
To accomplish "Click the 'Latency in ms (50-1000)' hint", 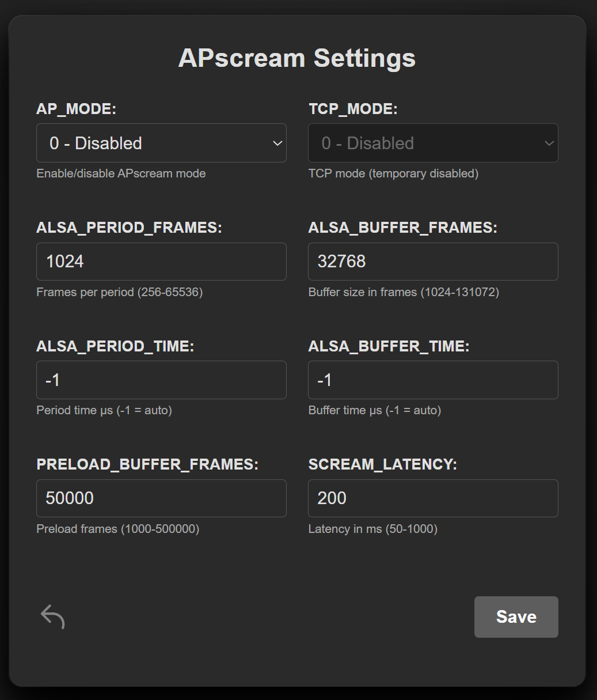I will click(372, 529).
